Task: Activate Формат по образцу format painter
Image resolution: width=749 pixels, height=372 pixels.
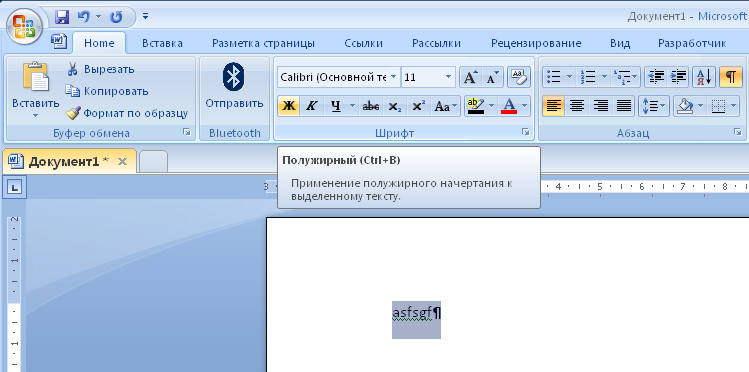Action: click(x=127, y=113)
